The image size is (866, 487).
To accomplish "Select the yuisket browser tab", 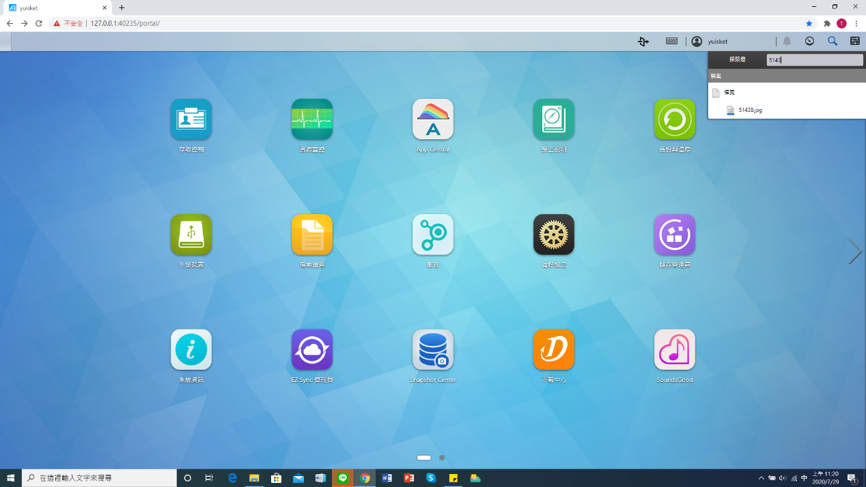I will [x=56, y=8].
